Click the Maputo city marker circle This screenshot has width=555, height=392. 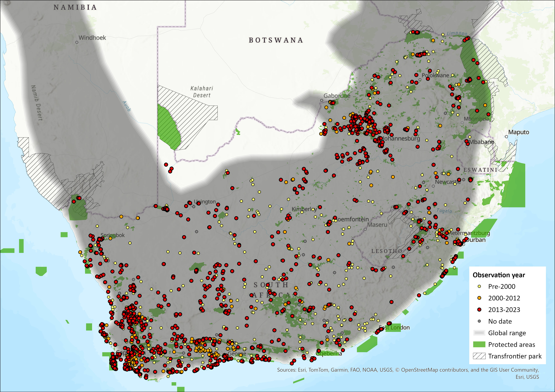(506, 137)
